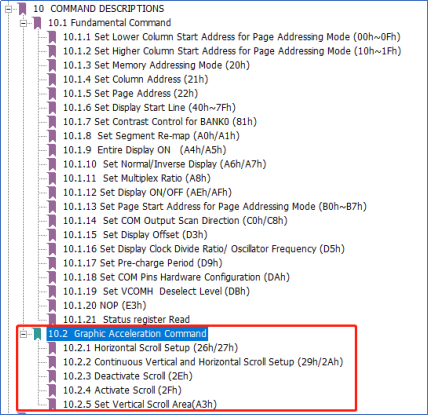Image resolution: width=429 pixels, height=416 pixels.
Task: Jump to 10.1.18 COM Pins Hardware Configuration
Action: click(176, 277)
